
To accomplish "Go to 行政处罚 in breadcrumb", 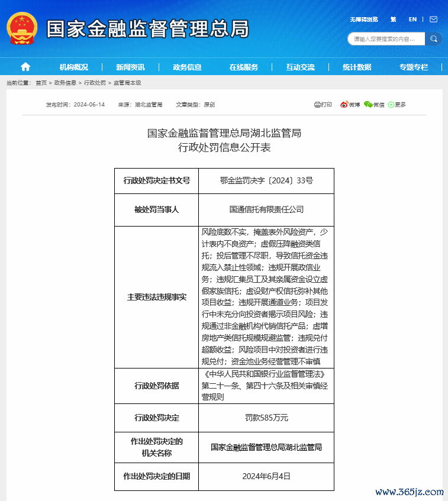I will tap(95, 83).
